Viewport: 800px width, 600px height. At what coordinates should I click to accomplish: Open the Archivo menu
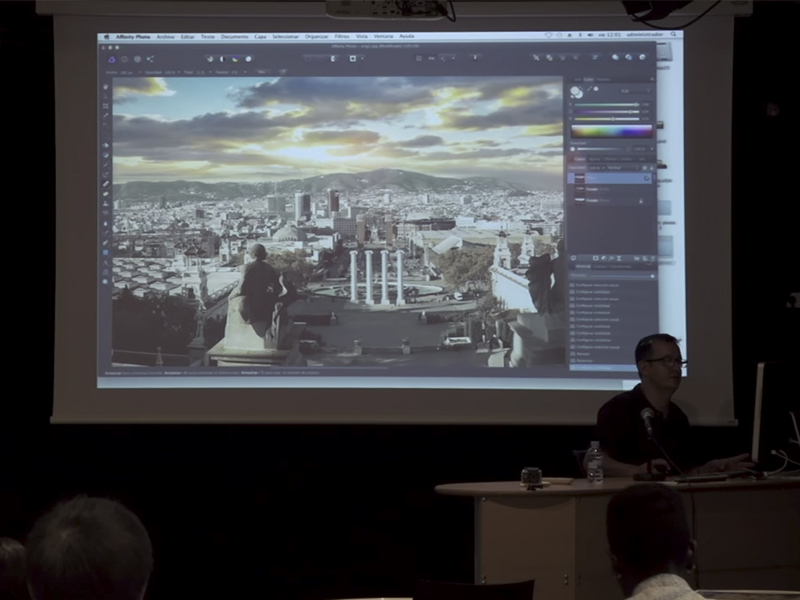(x=165, y=37)
